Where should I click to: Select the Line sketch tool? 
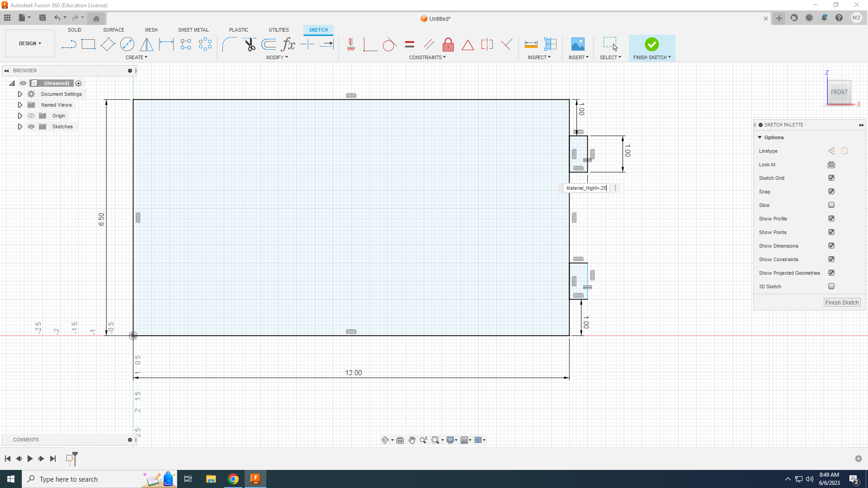pyautogui.click(x=69, y=44)
